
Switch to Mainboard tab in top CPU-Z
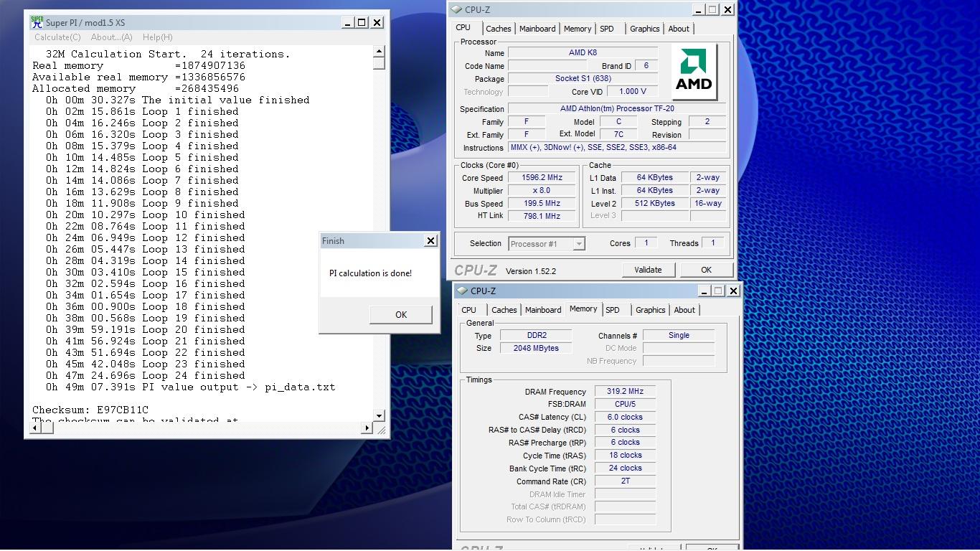pyautogui.click(x=537, y=29)
